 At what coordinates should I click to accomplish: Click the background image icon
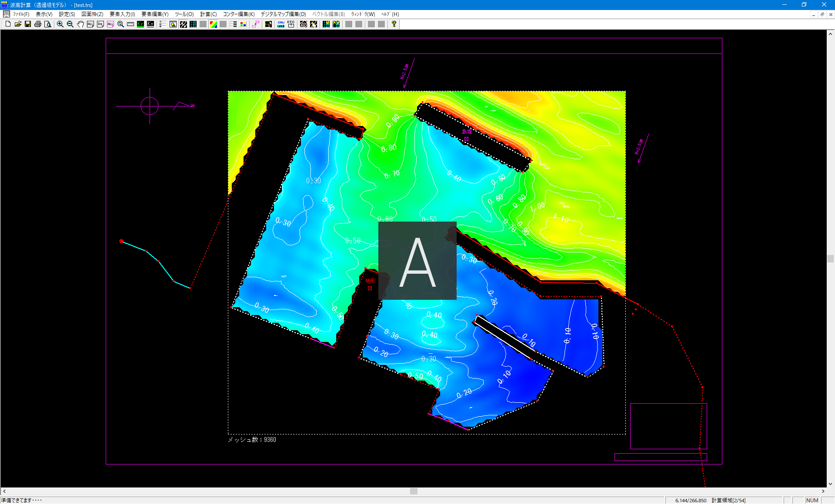coord(173,24)
